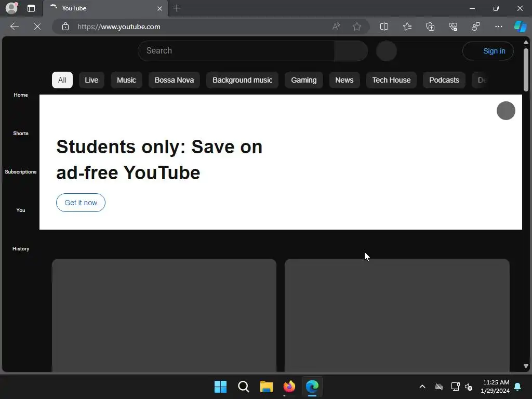Click the scrollbar down arrow
This screenshot has height=399, width=532.
point(526,366)
